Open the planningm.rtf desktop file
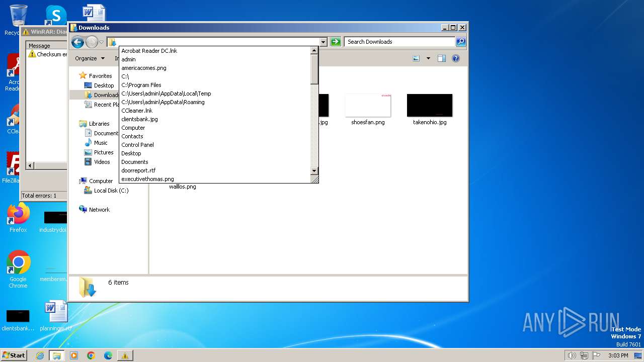Image resolution: width=644 pixels, height=362 pixels. [x=56, y=316]
